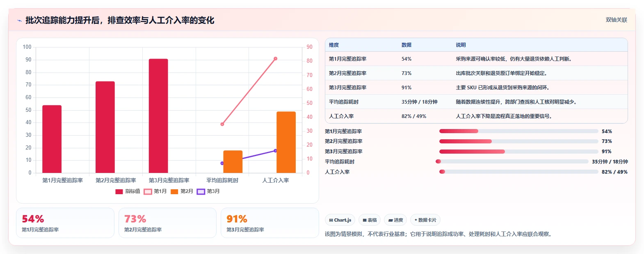644x254 pixels.
Task: Click the red bar above 第1月完整追踪率 axis label
Action: point(52,139)
